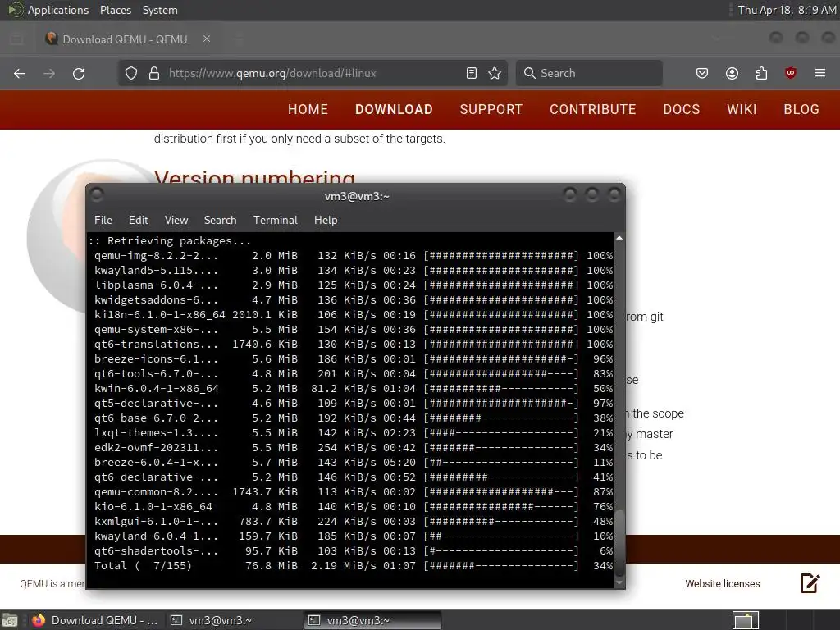Click the QEMU tab favicon
Image resolution: width=840 pixels, height=630 pixels.
(x=52, y=39)
